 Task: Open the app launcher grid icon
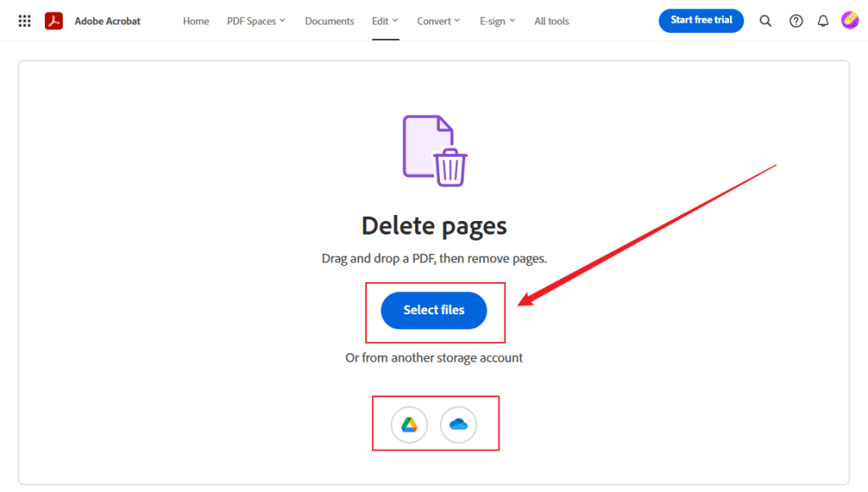click(x=25, y=20)
